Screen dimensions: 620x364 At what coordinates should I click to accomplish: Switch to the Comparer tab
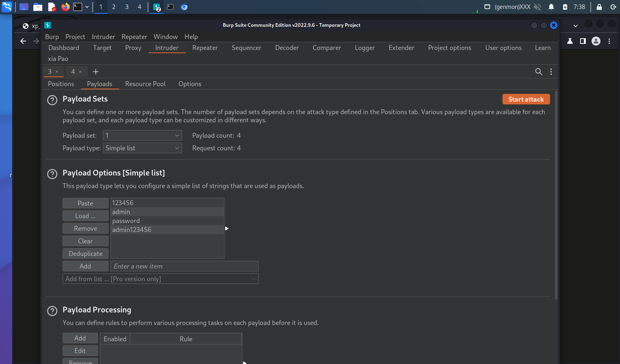[x=327, y=48]
